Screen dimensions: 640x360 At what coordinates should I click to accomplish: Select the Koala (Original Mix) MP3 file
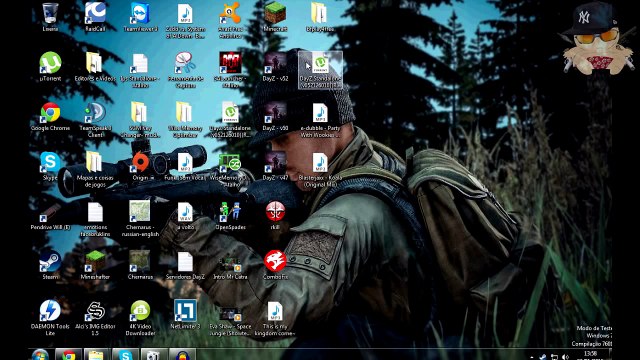[x=320, y=169]
